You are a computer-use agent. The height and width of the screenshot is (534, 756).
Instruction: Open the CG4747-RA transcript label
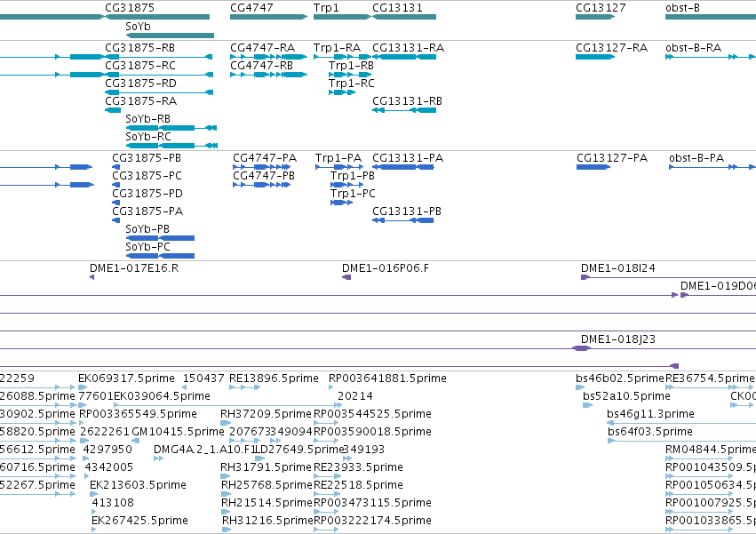[x=262, y=48]
